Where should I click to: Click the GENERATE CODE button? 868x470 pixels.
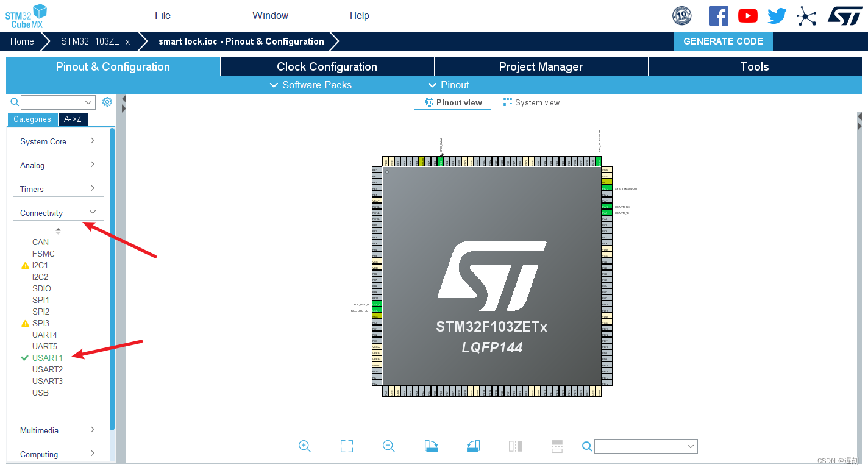(x=723, y=41)
